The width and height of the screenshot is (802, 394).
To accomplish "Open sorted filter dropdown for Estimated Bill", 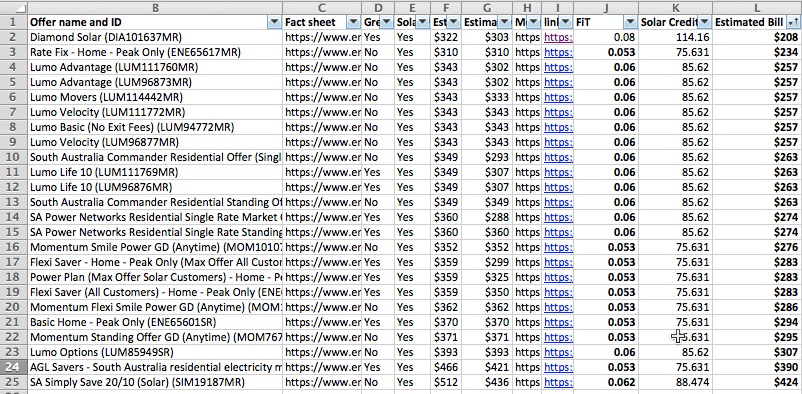I will coord(793,22).
